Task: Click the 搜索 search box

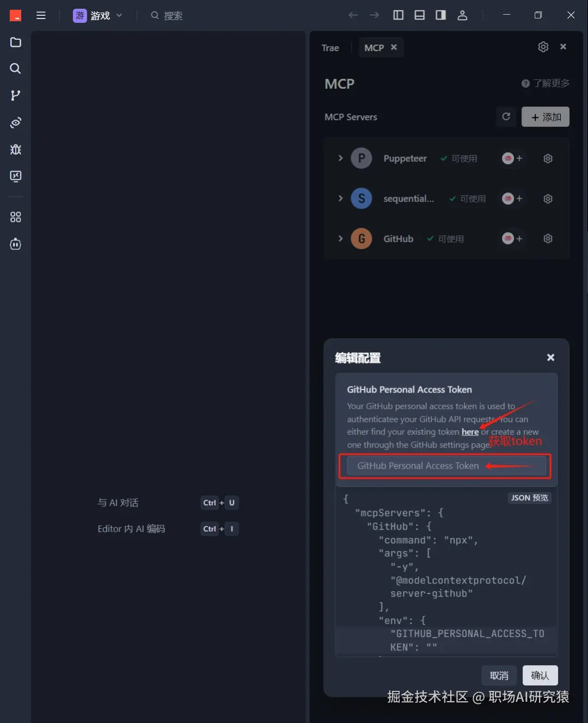Action: pos(167,15)
